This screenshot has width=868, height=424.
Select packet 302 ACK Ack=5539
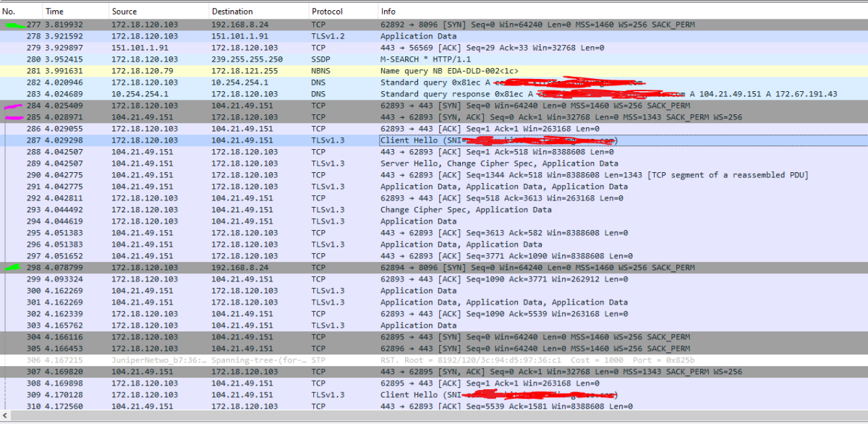[434, 314]
